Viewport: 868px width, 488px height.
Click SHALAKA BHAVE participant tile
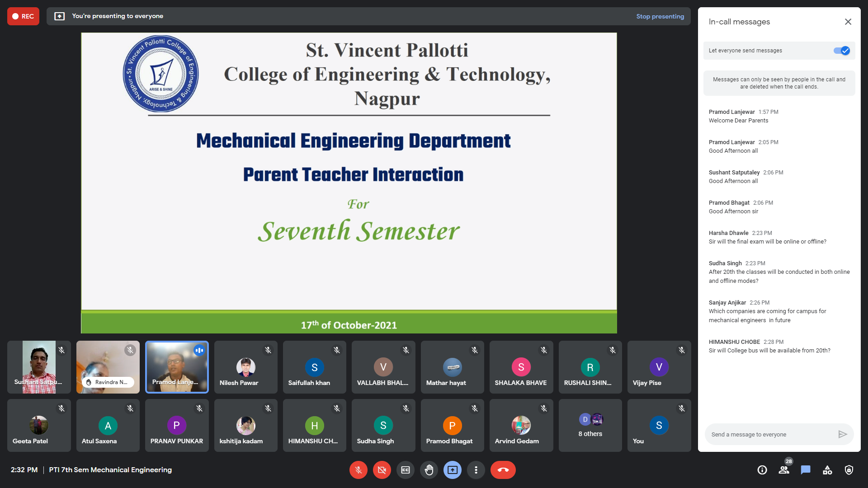coord(521,367)
